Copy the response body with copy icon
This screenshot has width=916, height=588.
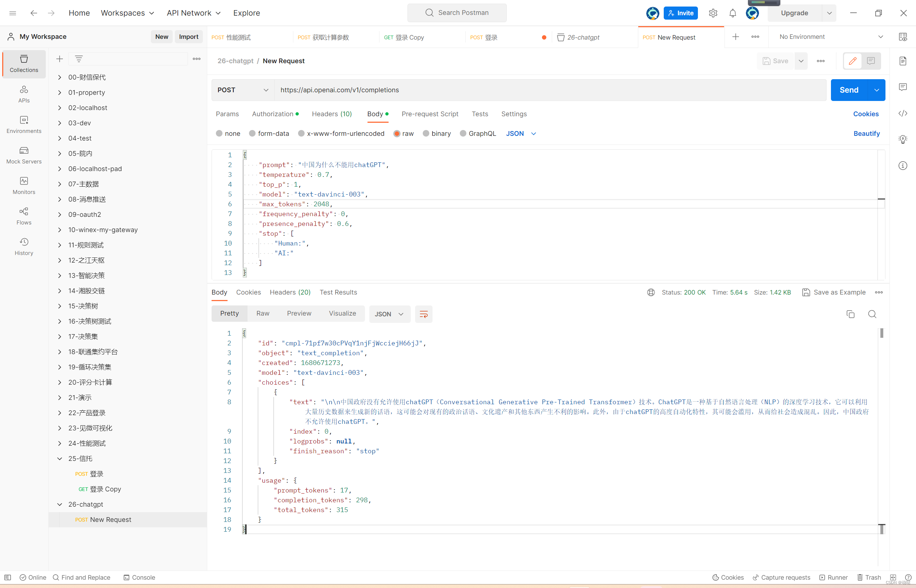[850, 314]
